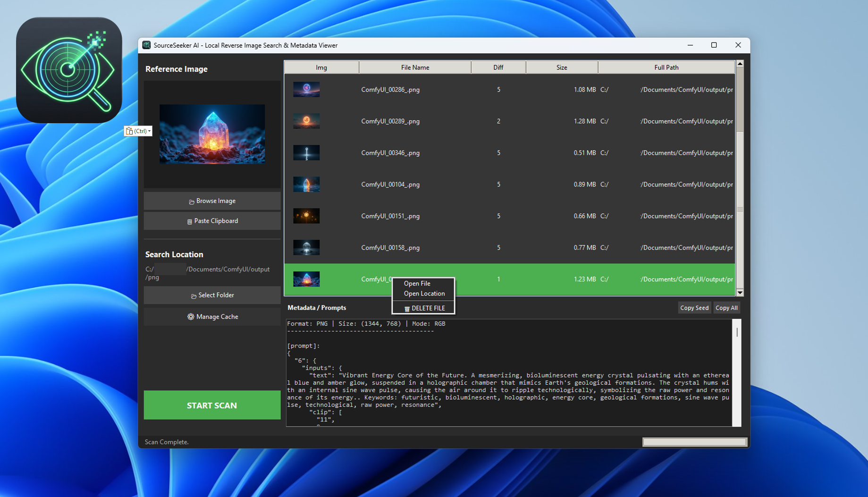
Task: Click the trash icon beside DELETE FILE
Action: pos(407,308)
